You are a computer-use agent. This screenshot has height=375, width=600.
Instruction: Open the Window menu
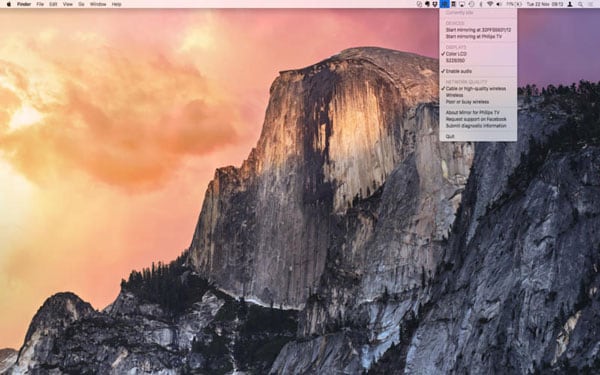[98, 4]
